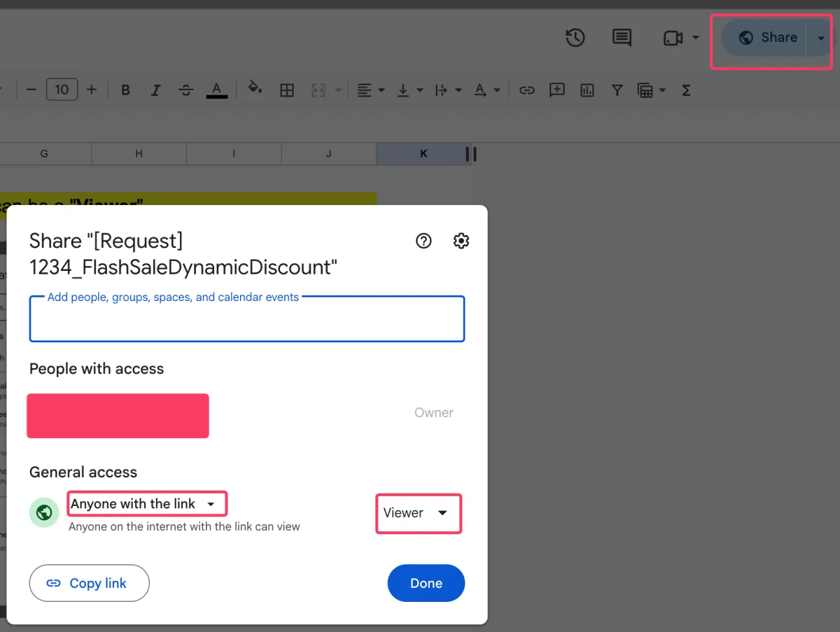
Task: Toggle bold formatting
Action: pos(126,90)
